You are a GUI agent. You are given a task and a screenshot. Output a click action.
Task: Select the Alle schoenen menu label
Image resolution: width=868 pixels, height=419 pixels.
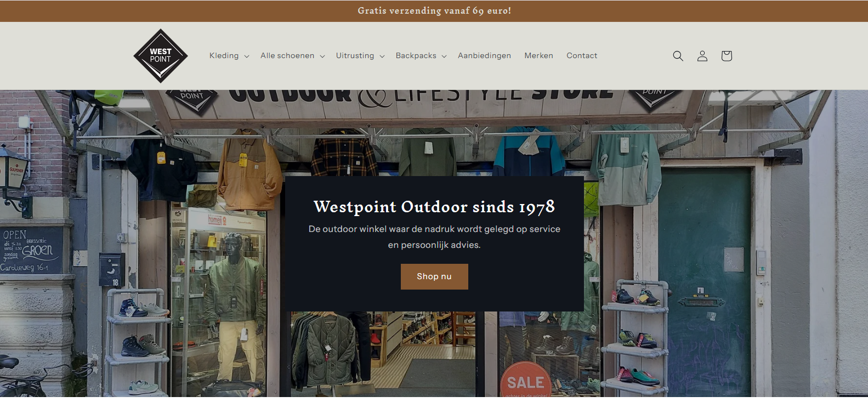coord(287,55)
